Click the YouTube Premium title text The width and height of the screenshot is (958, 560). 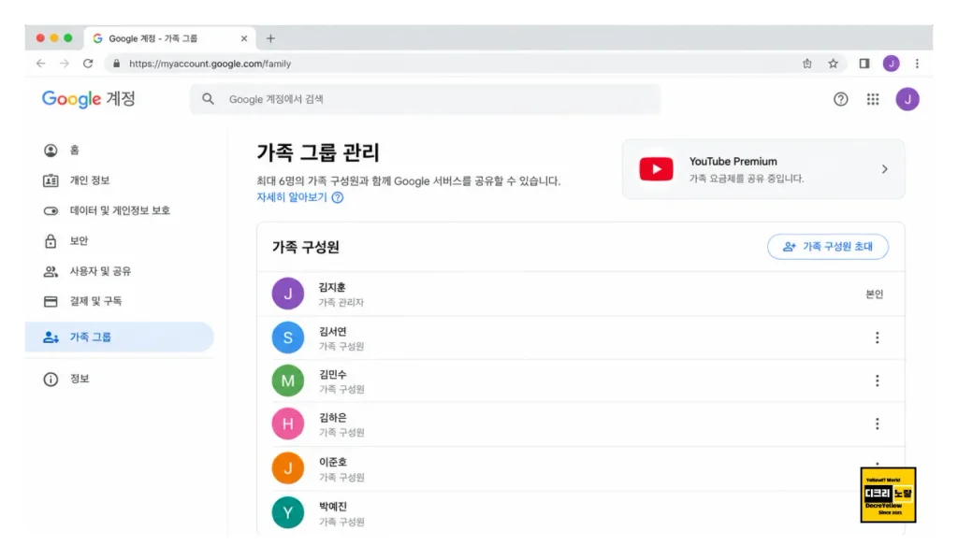pyautogui.click(x=733, y=161)
